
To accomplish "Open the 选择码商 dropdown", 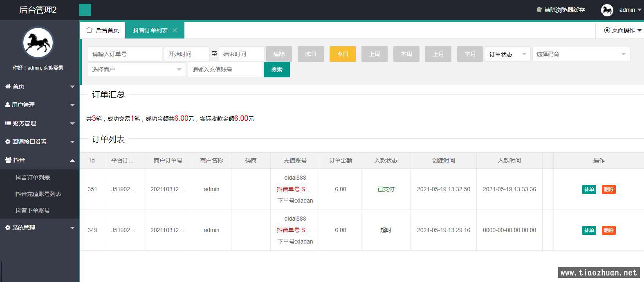I will pos(581,54).
